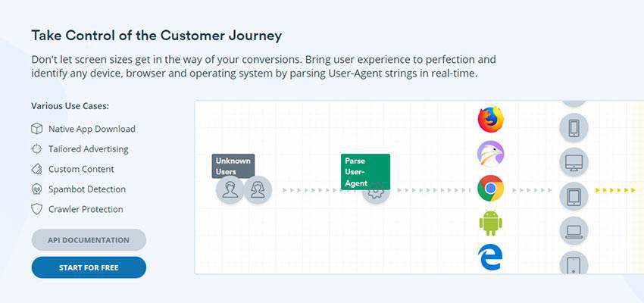Open the API Documentation button
Image resolution: width=644 pixels, height=303 pixels.
89,240
